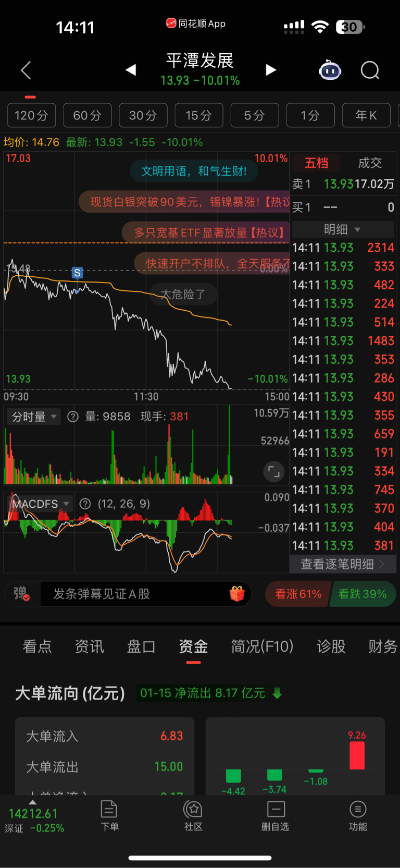Tap the 平潭发展 stock title

[x=200, y=60]
